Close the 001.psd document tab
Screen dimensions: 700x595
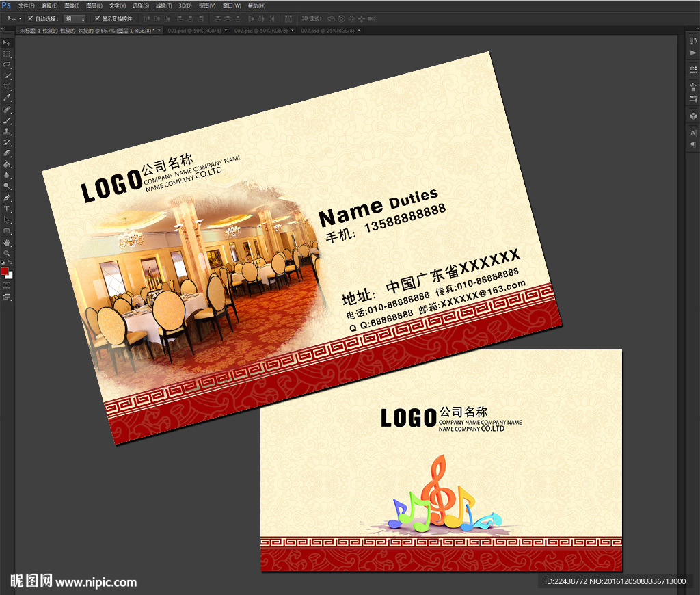click(x=226, y=30)
